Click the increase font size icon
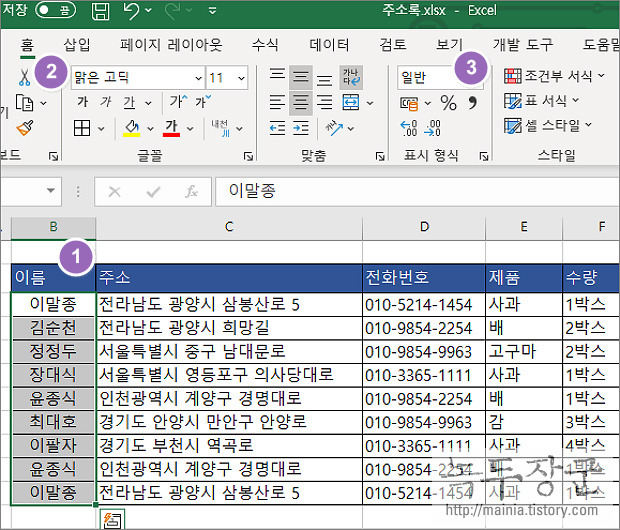This screenshot has height=530, width=620. pos(178,102)
